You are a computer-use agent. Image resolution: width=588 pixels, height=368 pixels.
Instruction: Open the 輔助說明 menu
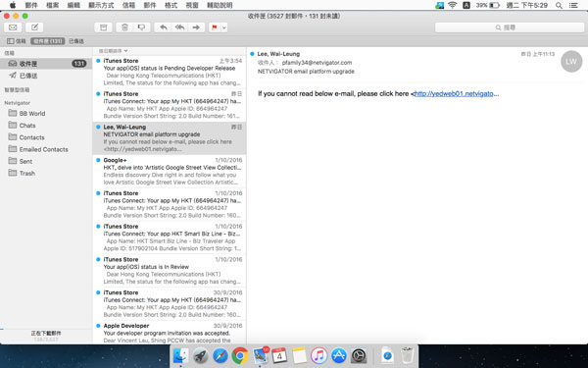click(x=220, y=5)
